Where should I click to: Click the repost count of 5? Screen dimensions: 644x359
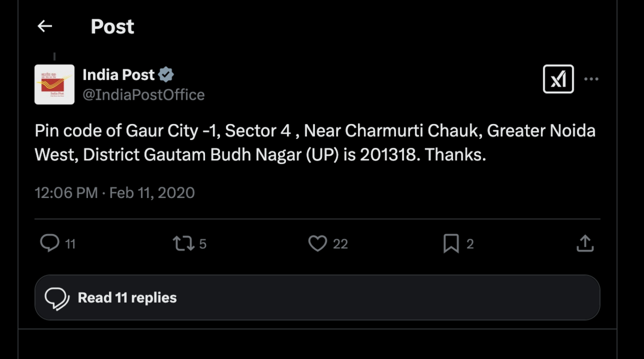(x=203, y=244)
